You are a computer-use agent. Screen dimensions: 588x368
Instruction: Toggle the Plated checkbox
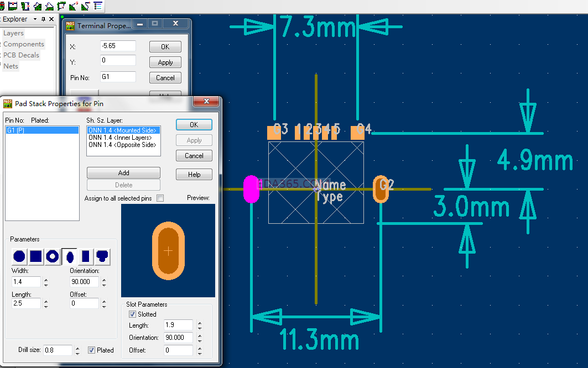(91, 350)
